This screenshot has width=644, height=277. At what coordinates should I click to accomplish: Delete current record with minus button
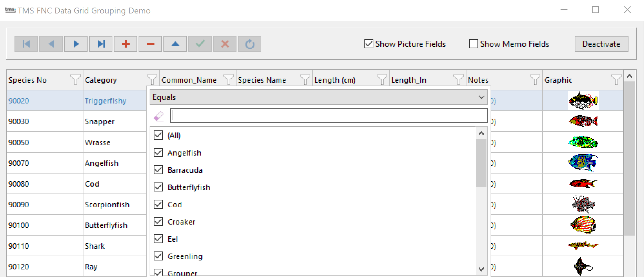[150, 44]
